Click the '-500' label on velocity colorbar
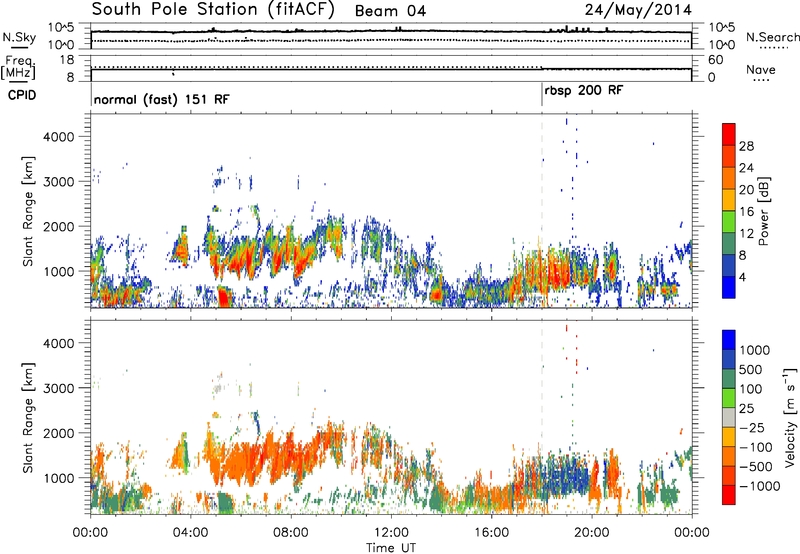The image size is (800, 554). (x=756, y=466)
